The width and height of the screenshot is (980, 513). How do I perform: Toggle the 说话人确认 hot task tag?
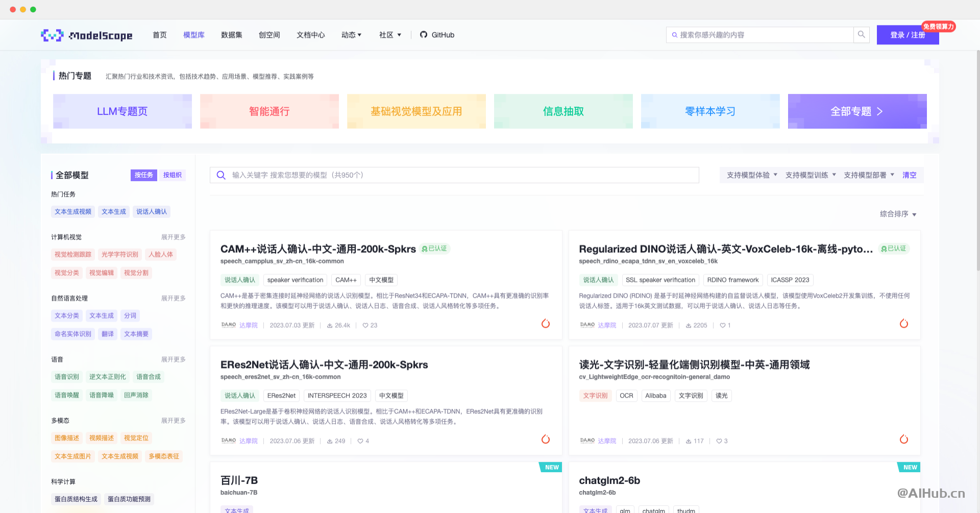[152, 212]
